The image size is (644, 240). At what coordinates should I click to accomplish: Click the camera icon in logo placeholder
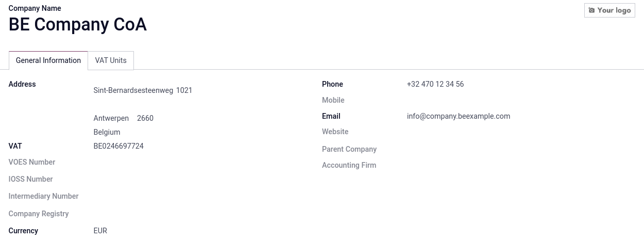(591, 10)
